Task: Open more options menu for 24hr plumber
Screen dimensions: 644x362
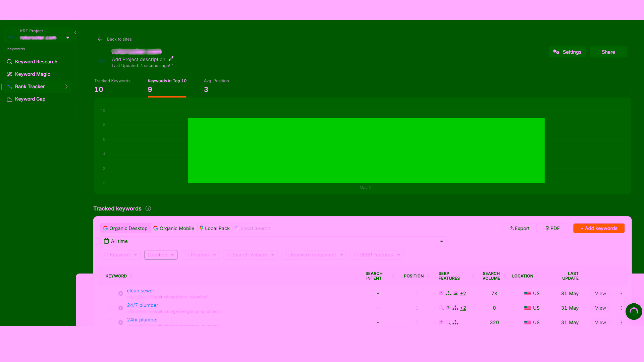Action: [x=621, y=322]
